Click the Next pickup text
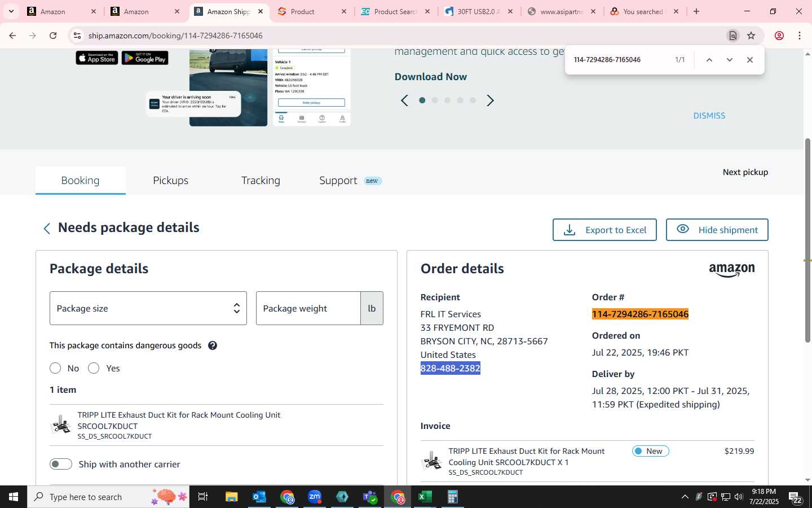 click(745, 172)
